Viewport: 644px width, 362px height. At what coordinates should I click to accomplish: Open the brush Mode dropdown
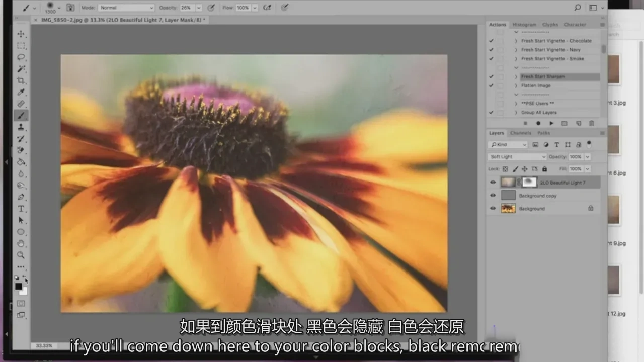pos(126,8)
